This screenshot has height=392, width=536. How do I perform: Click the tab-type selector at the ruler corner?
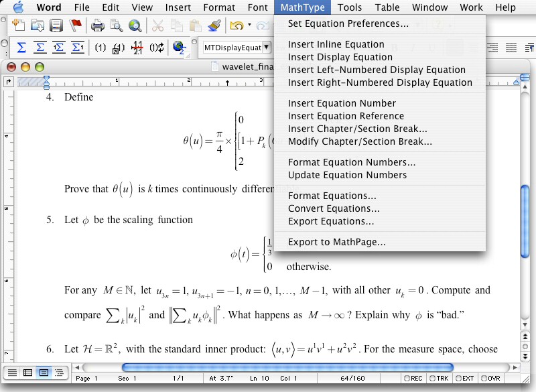8,82
